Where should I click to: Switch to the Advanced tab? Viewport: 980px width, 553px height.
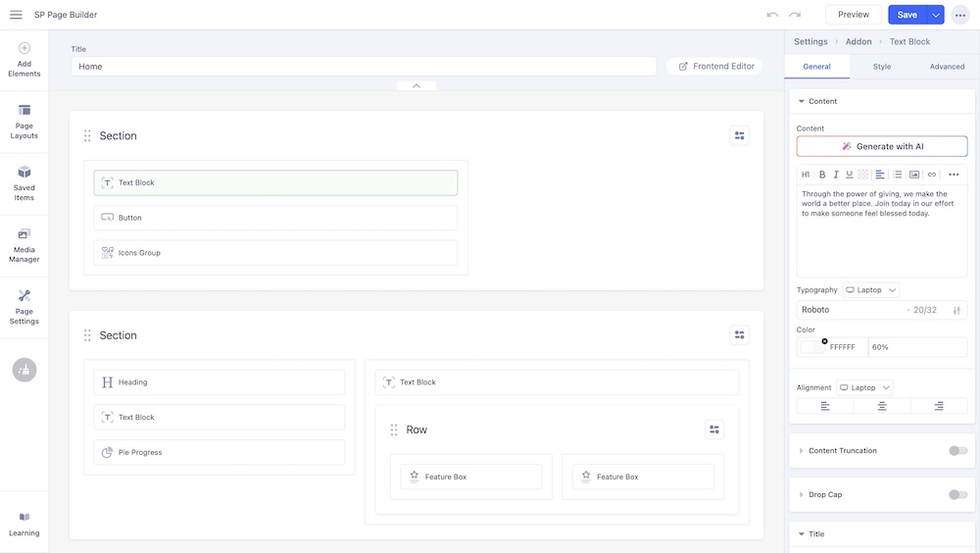click(947, 67)
